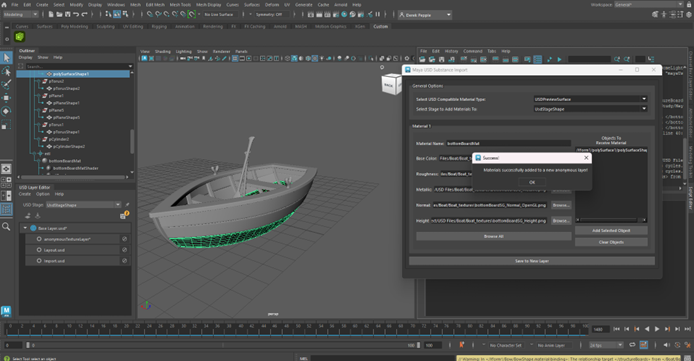Click the Script Editor execute play icon
The height and width of the screenshot is (361, 694).
(x=559, y=59)
